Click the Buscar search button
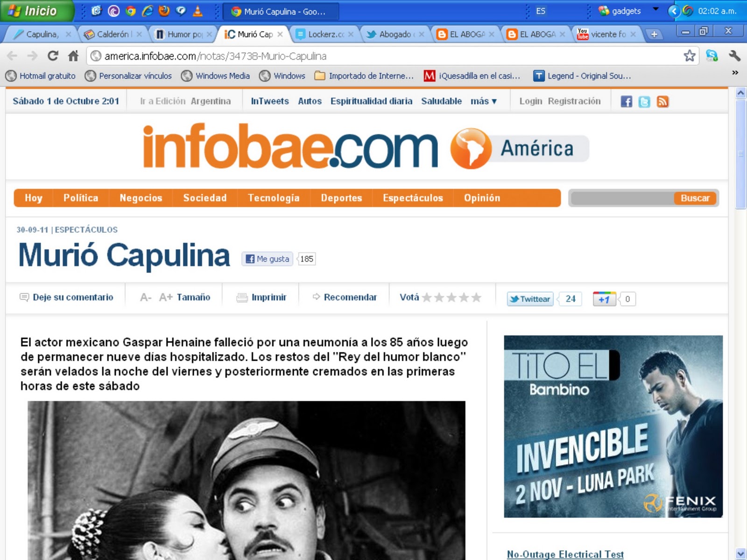This screenshot has width=747, height=560. pyautogui.click(x=695, y=198)
